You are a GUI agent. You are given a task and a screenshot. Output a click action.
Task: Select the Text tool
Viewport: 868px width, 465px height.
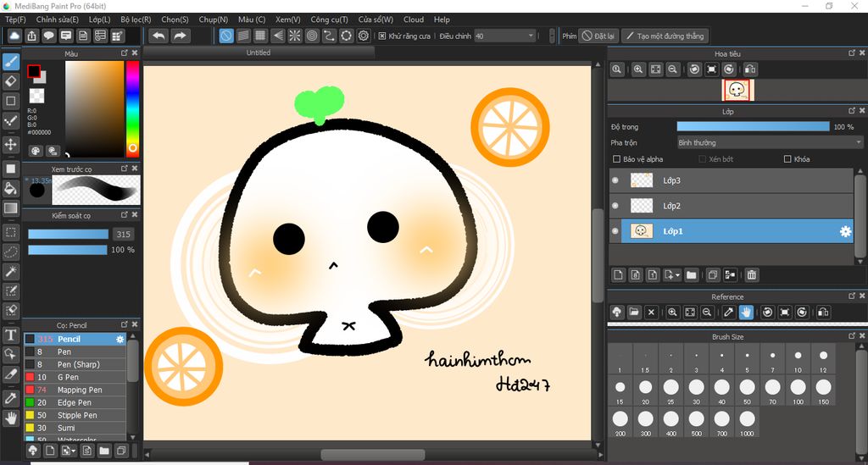pos(11,335)
